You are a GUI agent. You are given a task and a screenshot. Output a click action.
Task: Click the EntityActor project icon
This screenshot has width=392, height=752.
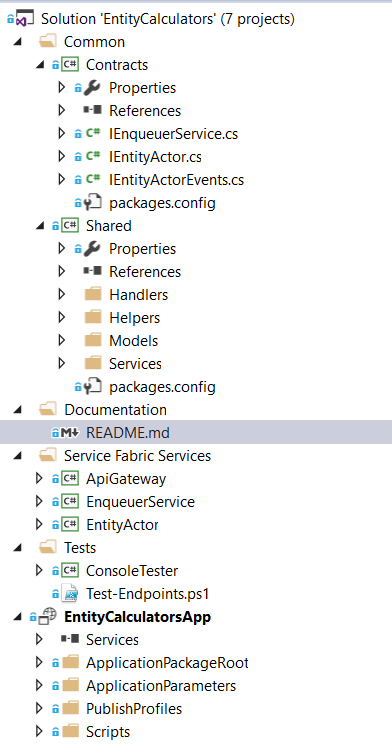pos(70,525)
